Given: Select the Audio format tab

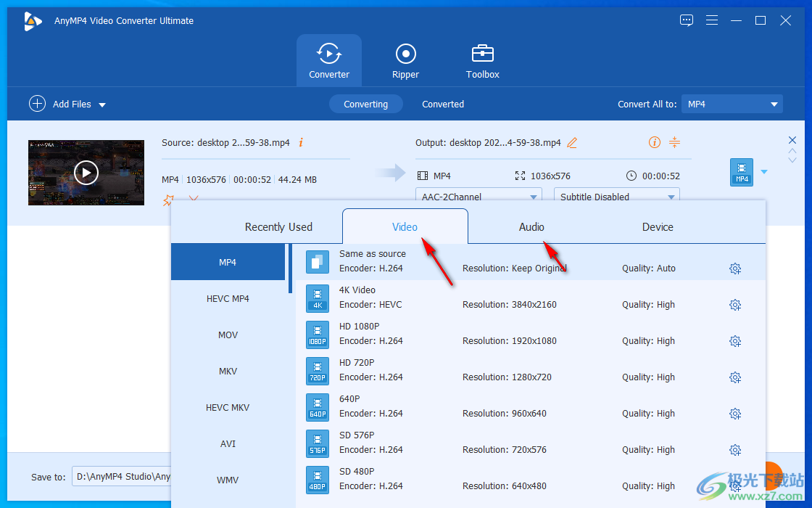Looking at the screenshot, I should tap(531, 226).
